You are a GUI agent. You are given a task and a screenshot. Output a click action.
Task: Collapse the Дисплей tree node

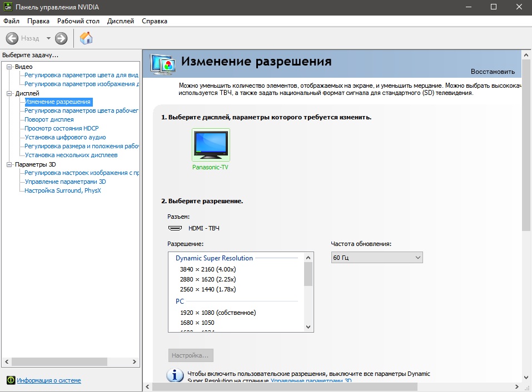coord(9,93)
